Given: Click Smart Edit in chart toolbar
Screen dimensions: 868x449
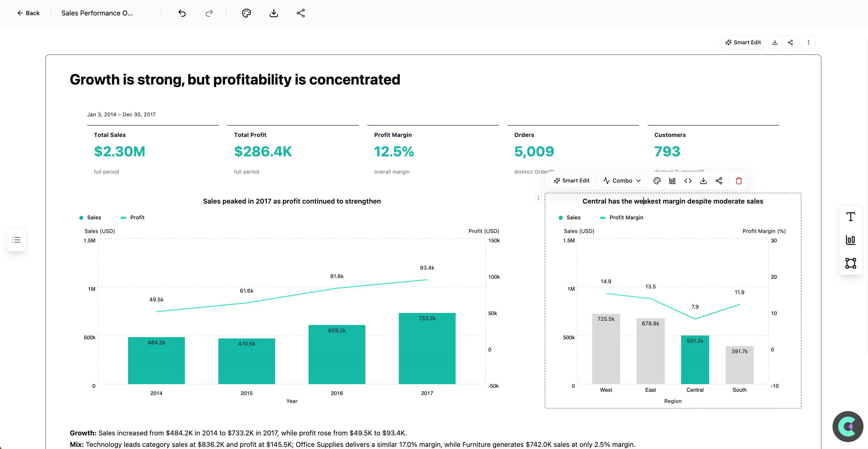Looking at the screenshot, I should 571,181.
